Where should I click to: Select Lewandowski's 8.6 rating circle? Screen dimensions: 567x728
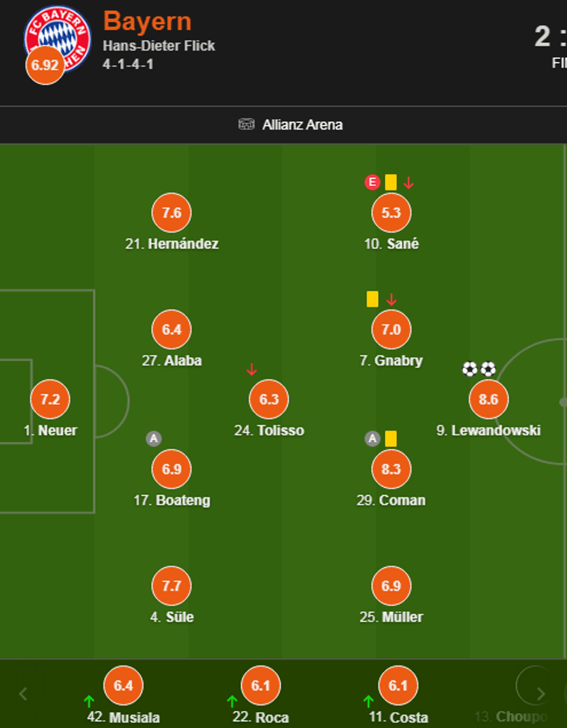(488, 399)
